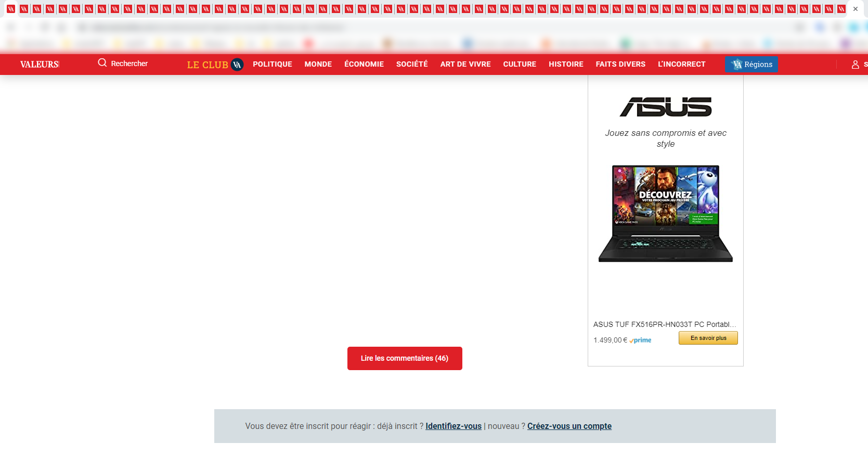Visit the Faits divers section

[x=620, y=64]
